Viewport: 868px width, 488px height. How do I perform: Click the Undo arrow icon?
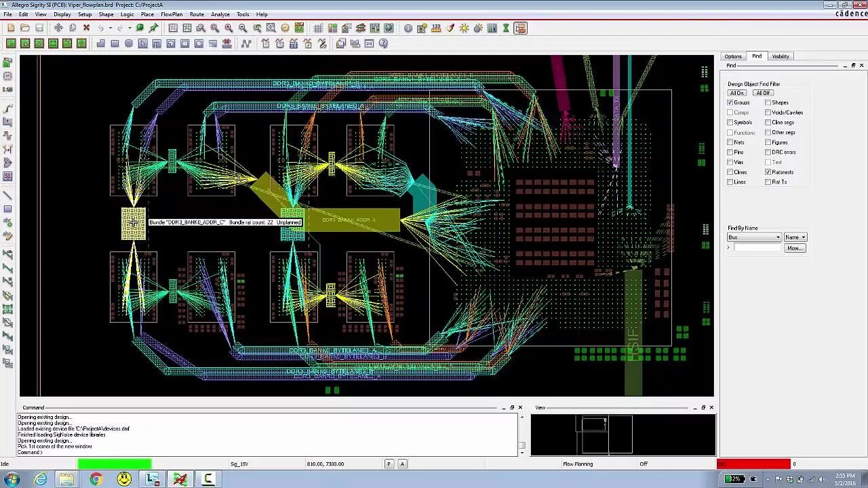tap(100, 28)
